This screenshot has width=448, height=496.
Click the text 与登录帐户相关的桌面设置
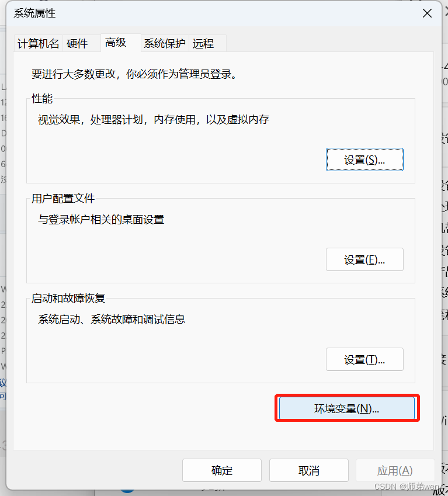pyautogui.click(x=101, y=220)
